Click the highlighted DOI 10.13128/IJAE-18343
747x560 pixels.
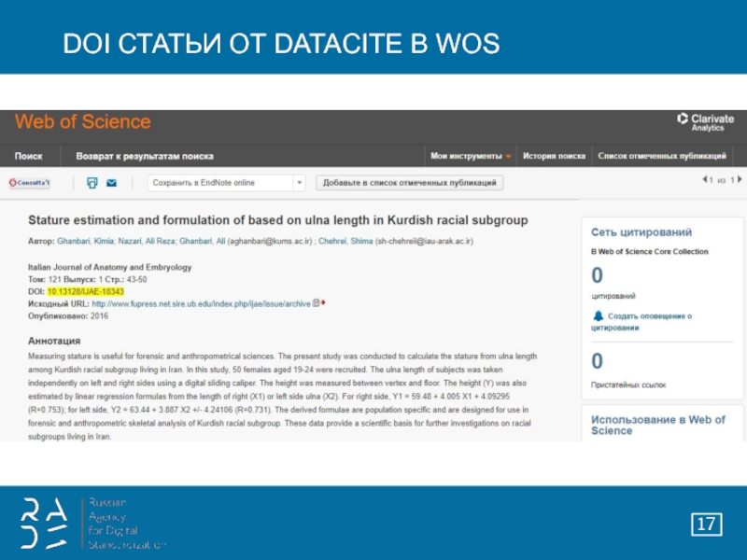pyautogui.click(x=85, y=291)
